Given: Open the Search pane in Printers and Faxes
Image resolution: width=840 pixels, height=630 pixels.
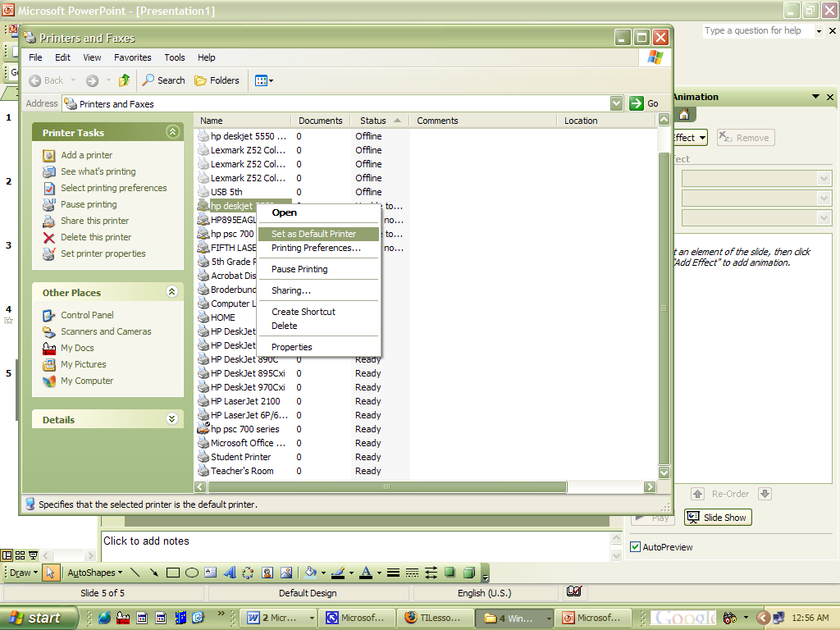Looking at the screenshot, I should pyautogui.click(x=164, y=80).
